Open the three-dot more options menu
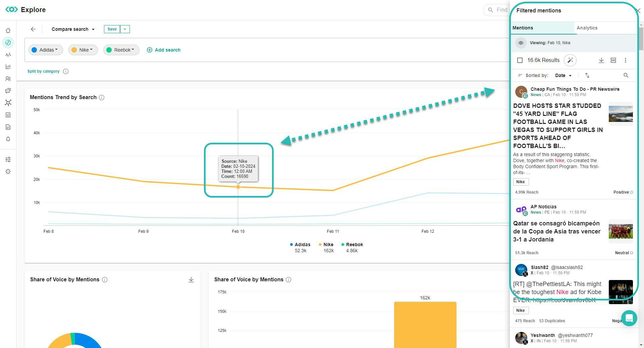 pos(625,60)
